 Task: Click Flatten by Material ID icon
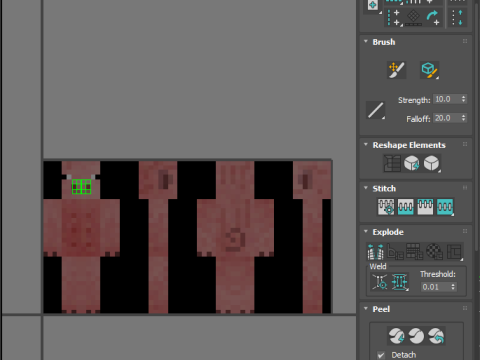click(x=434, y=251)
